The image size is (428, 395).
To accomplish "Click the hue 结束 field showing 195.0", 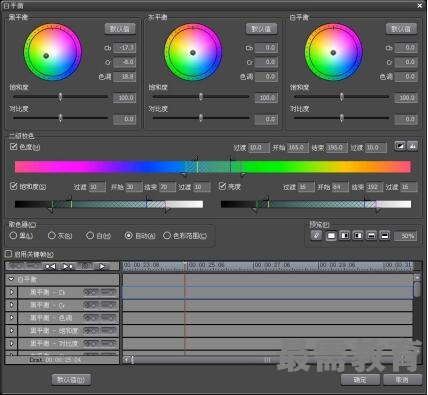I will click(337, 148).
